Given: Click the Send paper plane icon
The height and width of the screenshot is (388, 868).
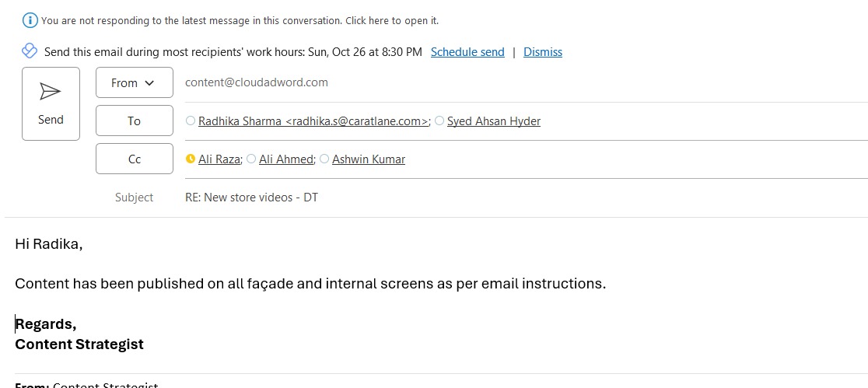Looking at the screenshot, I should (x=51, y=92).
